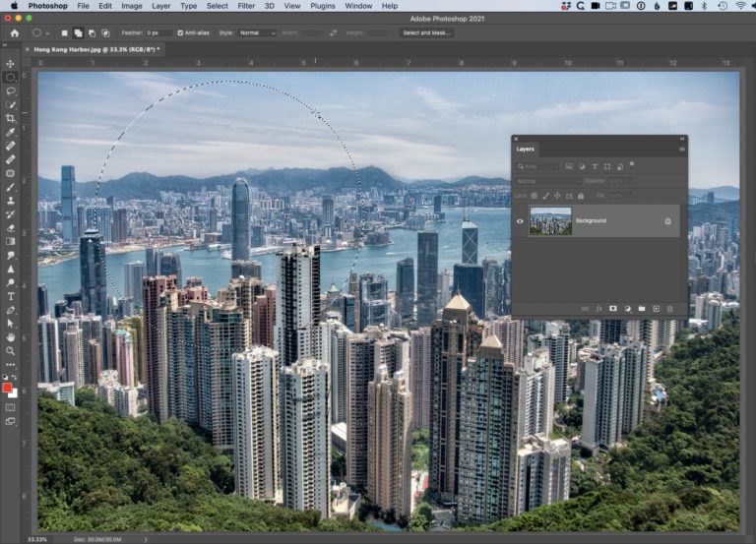Click Link layers icon in Layers panel
This screenshot has height=544, width=756.
585,308
